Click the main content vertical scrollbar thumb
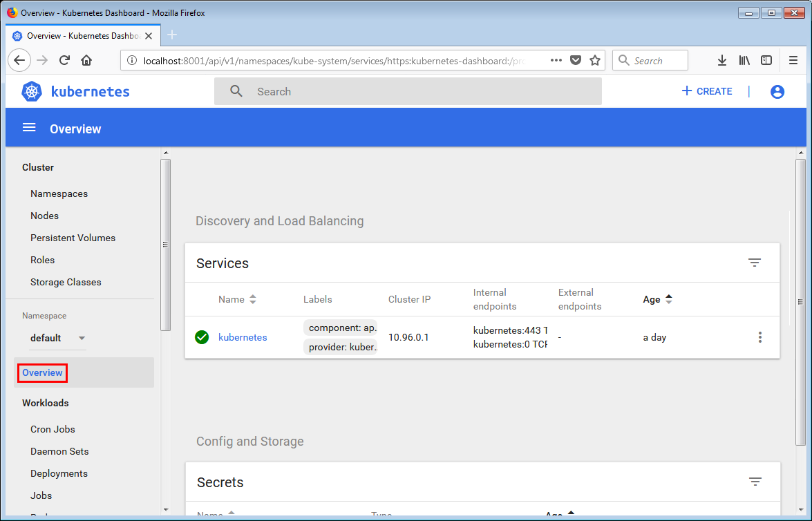The image size is (812, 521). pos(800,301)
